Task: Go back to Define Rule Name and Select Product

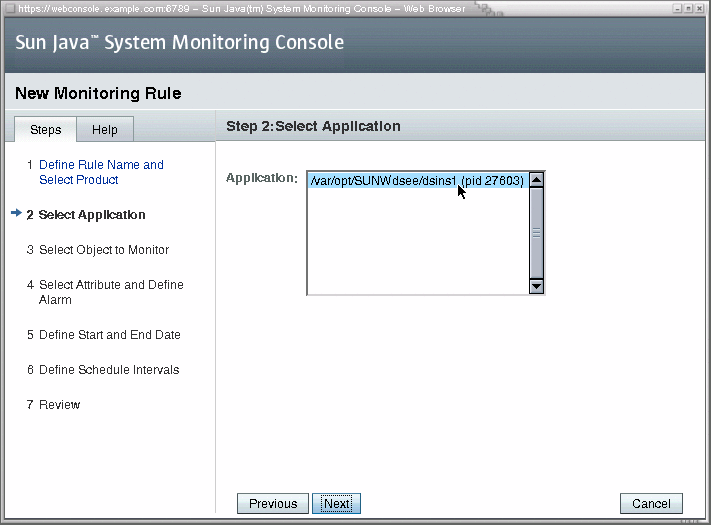Action: click(x=101, y=172)
